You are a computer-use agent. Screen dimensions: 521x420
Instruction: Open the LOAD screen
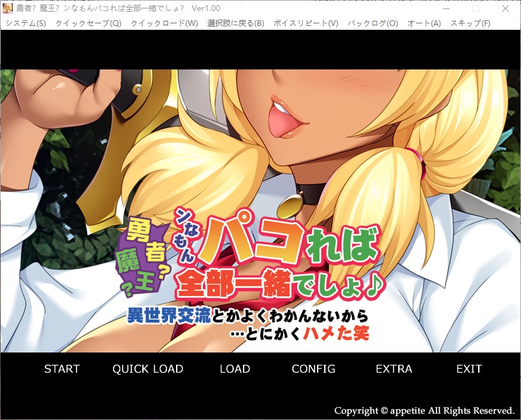point(235,369)
